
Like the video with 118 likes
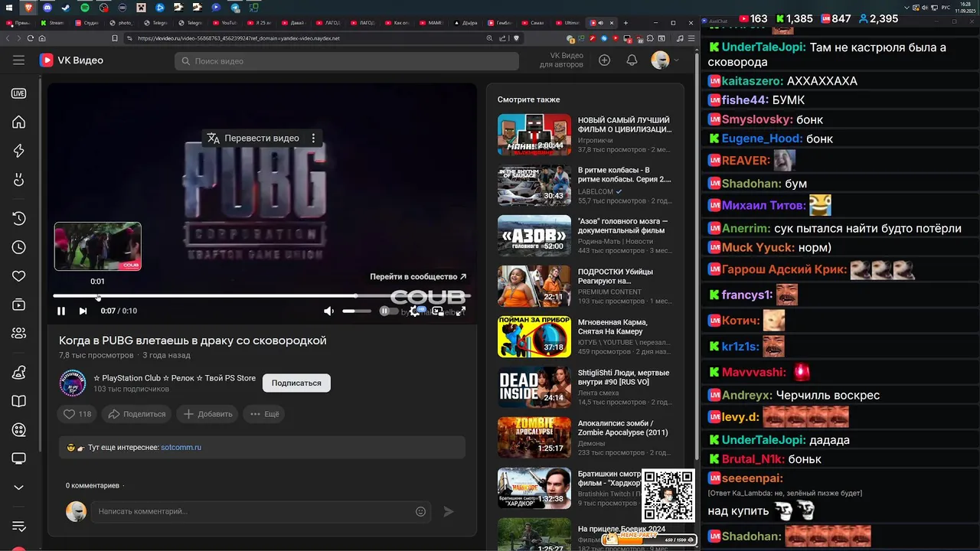click(x=77, y=414)
